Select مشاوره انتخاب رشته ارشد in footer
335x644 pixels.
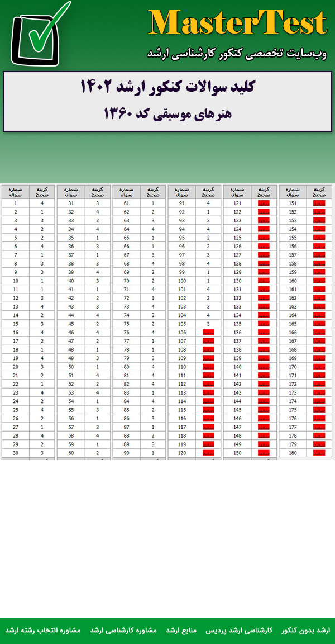point(43,630)
